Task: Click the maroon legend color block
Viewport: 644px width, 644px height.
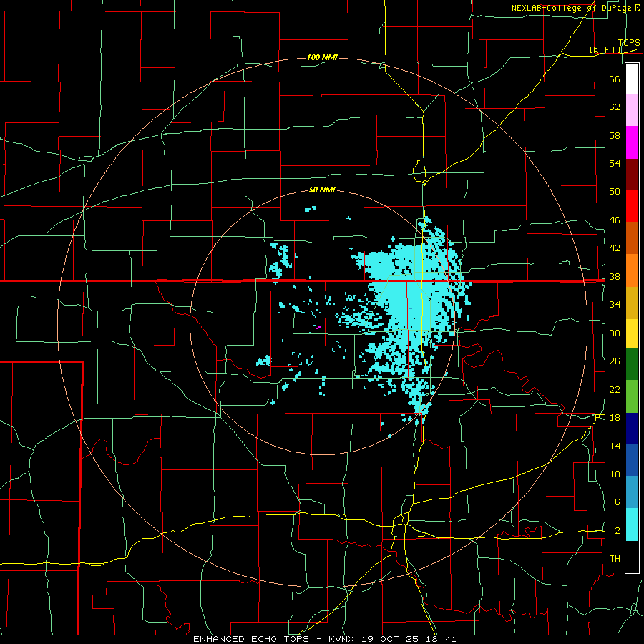Action: [x=632, y=174]
